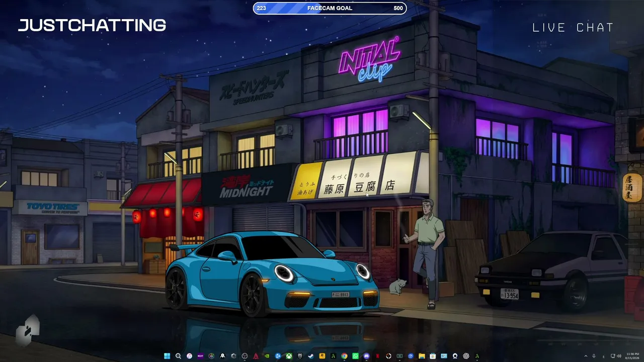Click the JUSTCHATTING title text
This screenshot has width=644, height=362.
[92, 25]
